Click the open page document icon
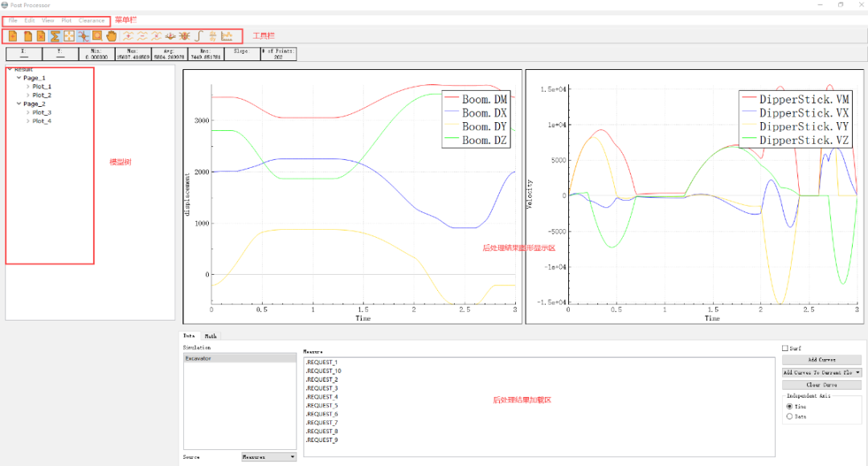 pos(27,36)
